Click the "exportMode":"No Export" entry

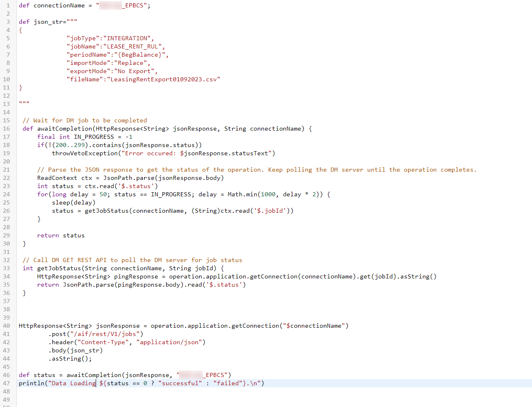pos(112,71)
